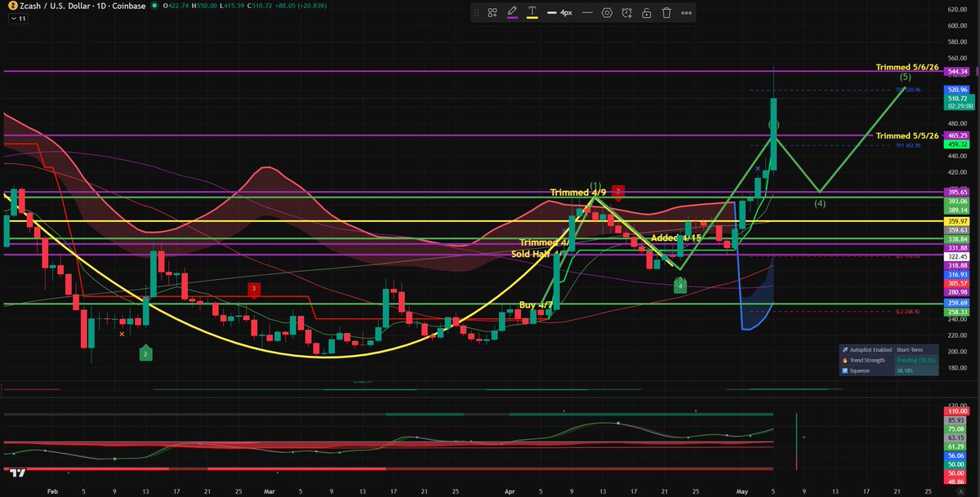Click the 359.97 yellow price label
The image size is (980, 497).
[x=958, y=221]
